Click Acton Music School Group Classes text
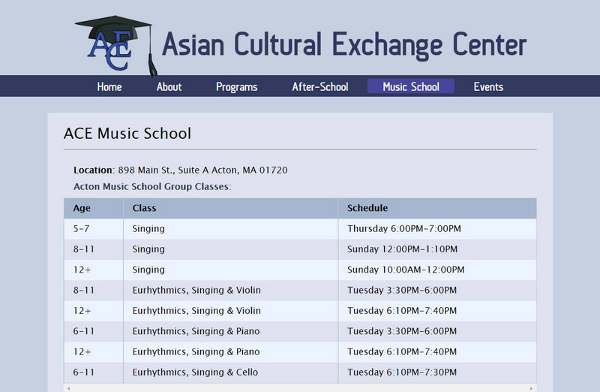This screenshot has width=600, height=392. click(152, 186)
